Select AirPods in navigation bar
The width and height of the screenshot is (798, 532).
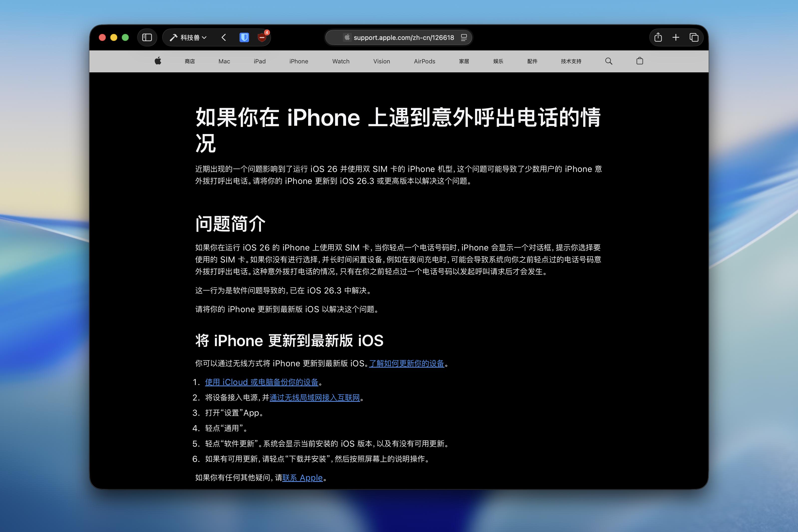click(424, 61)
